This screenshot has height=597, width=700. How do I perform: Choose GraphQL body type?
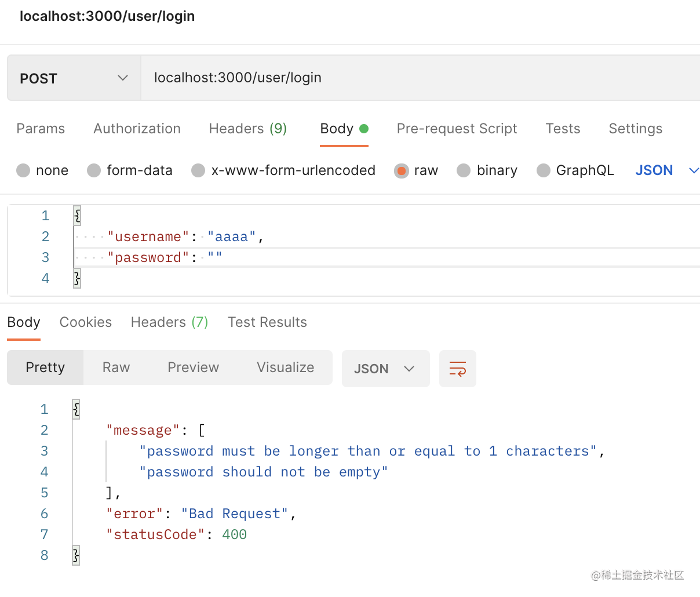point(544,170)
